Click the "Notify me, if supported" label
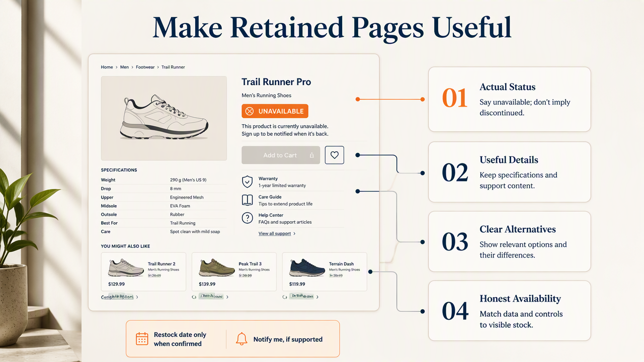Image resolution: width=644 pixels, height=362 pixels. coord(288,339)
